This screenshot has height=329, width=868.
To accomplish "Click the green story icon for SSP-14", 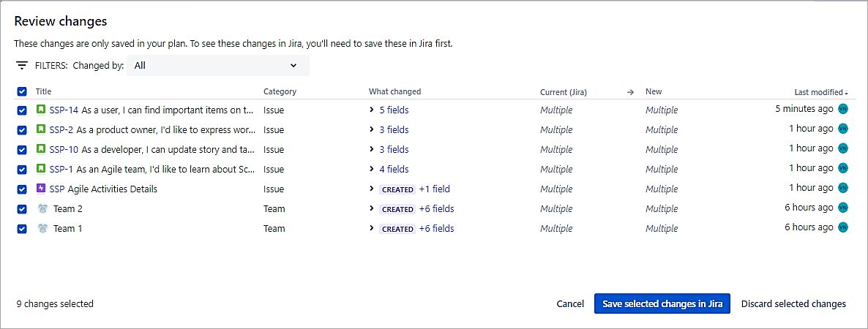I will pos(41,110).
